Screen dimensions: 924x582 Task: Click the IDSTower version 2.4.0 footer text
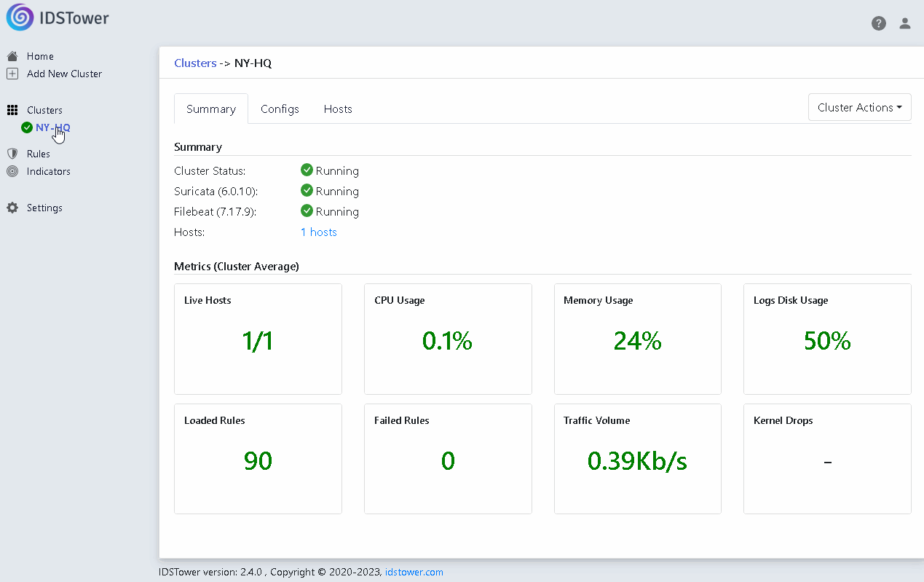click(211, 572)
